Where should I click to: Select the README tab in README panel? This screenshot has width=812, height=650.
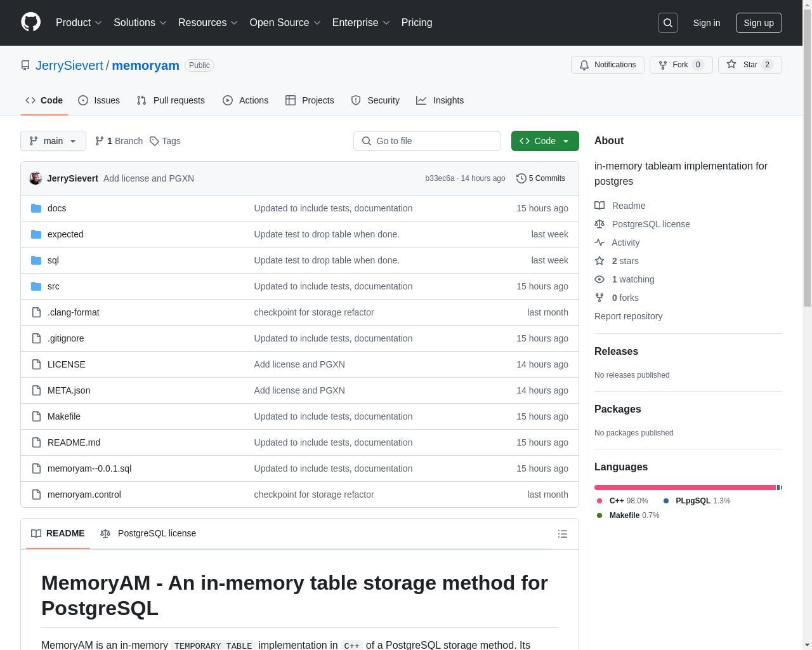pos(58,533)
